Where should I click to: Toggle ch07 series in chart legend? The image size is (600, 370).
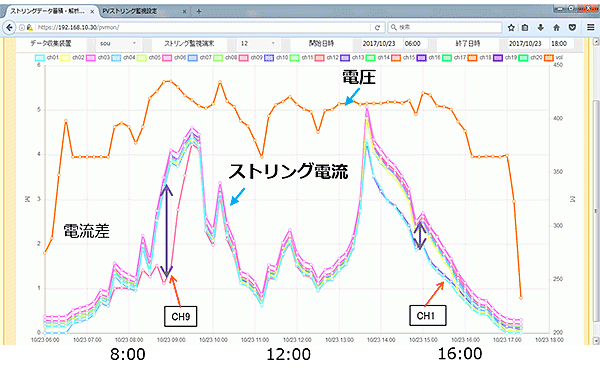[200, 58]
